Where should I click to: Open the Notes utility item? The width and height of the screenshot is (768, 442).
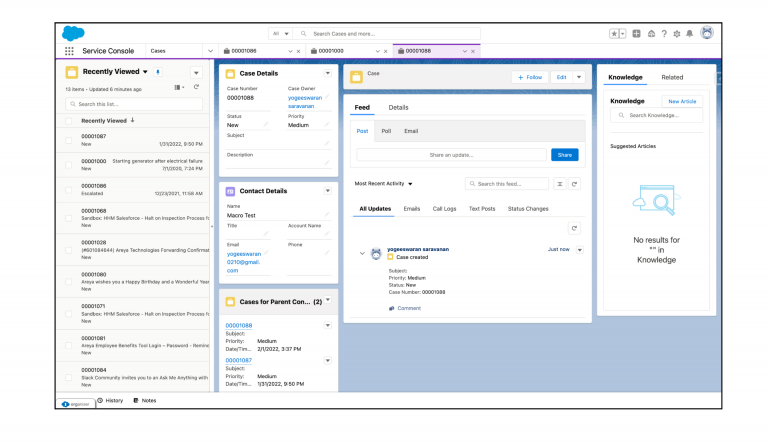[x=144, y=401]
